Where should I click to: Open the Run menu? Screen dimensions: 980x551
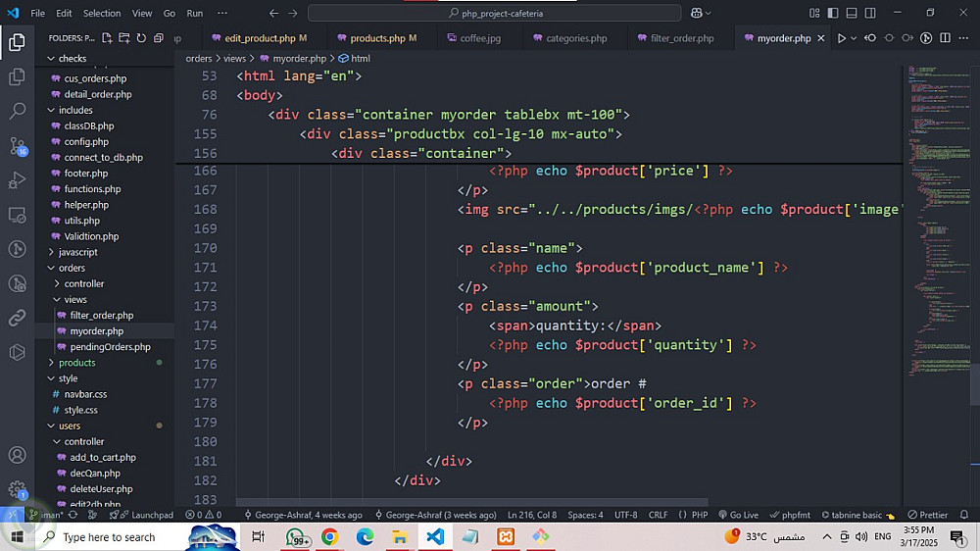click(x=195, y=13)
